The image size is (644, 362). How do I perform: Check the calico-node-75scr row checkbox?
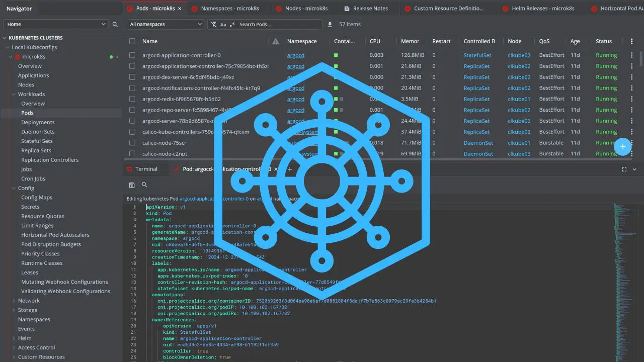[132, 143]
